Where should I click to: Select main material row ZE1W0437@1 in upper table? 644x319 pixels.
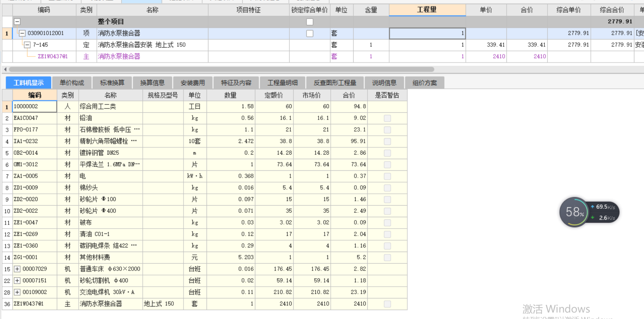(52, 57)
